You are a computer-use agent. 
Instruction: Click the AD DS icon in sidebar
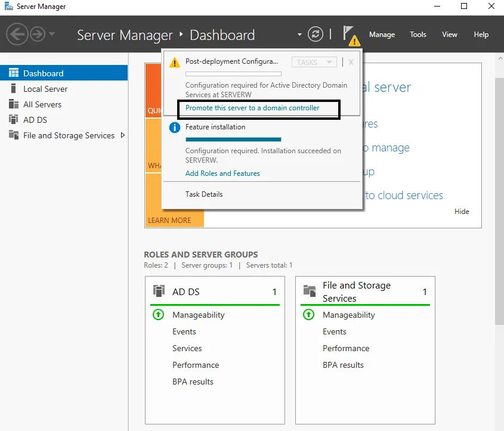pos(14,119)
